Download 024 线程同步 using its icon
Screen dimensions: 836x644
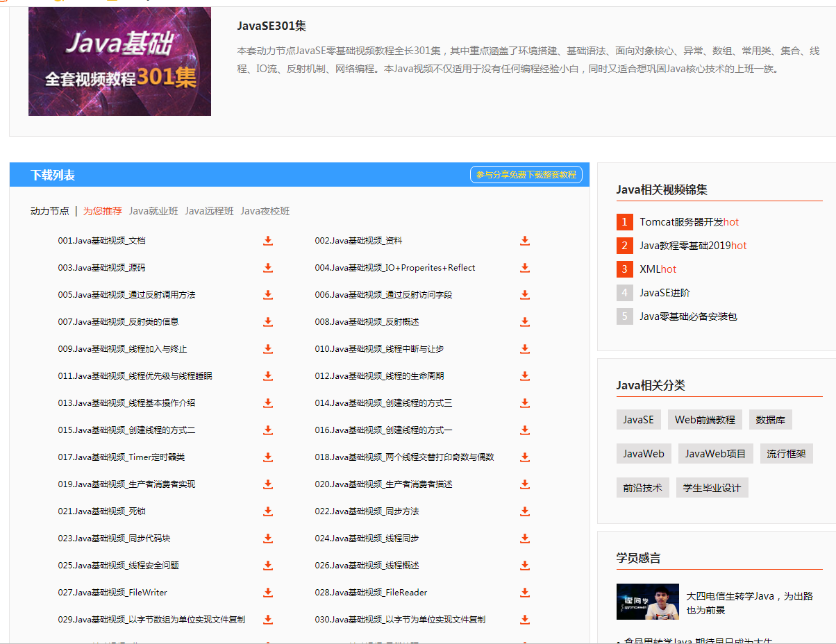click(x=525, y=539)
